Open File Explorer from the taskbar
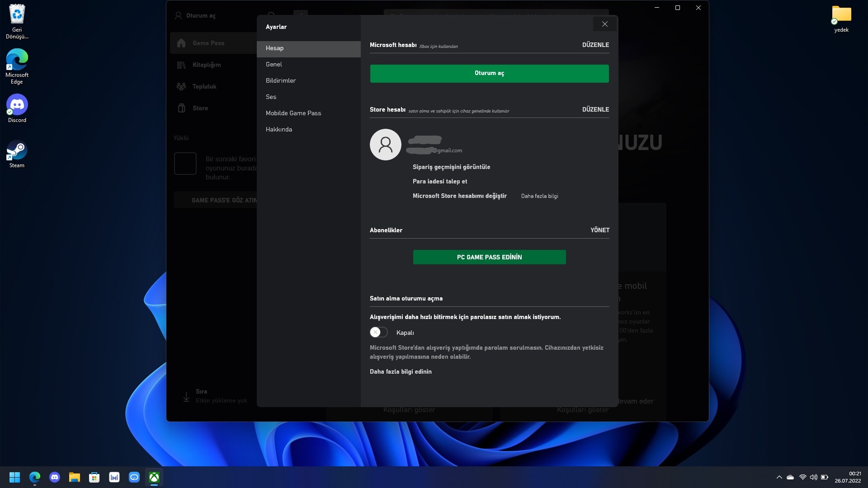The width and height of the screenshot is (868, 488). pyautogui.click(x=75, y=477)
